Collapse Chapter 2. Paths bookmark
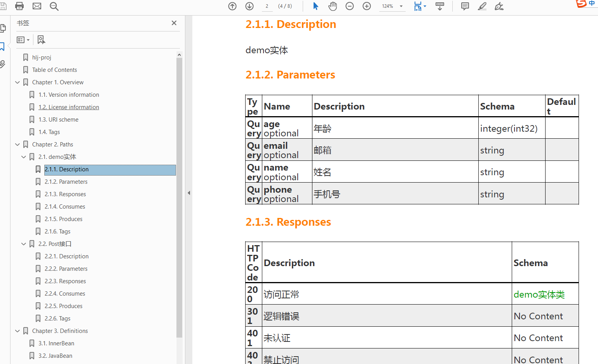598x364 pixels. (x=17, y=145)
